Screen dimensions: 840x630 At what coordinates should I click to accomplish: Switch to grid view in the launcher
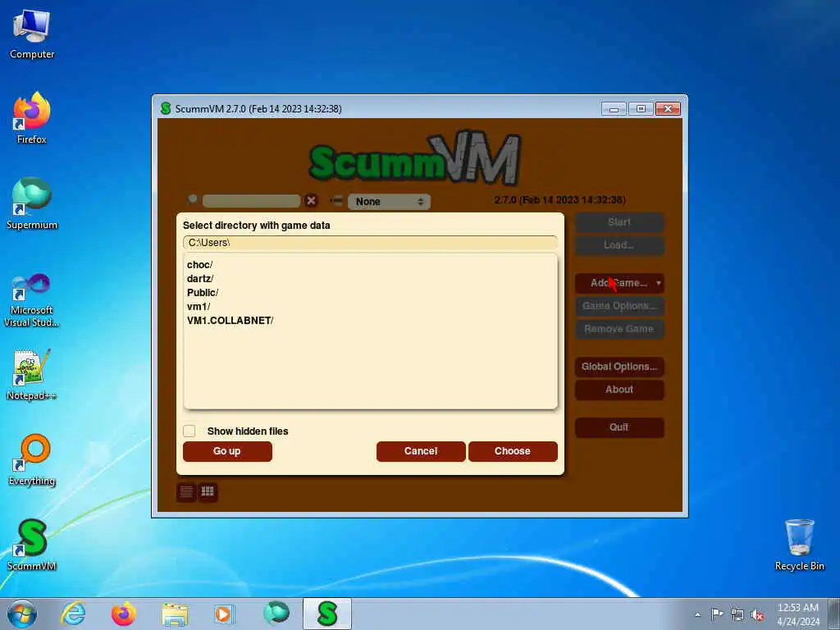click(x=208, y=492)
